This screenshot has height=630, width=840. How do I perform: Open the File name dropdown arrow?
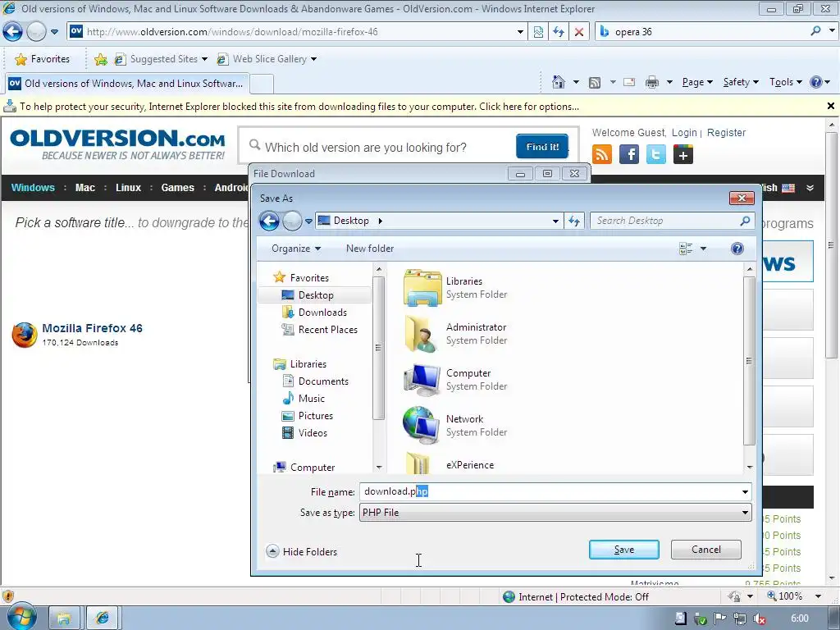pyautogui.click(x=745, y=492)
